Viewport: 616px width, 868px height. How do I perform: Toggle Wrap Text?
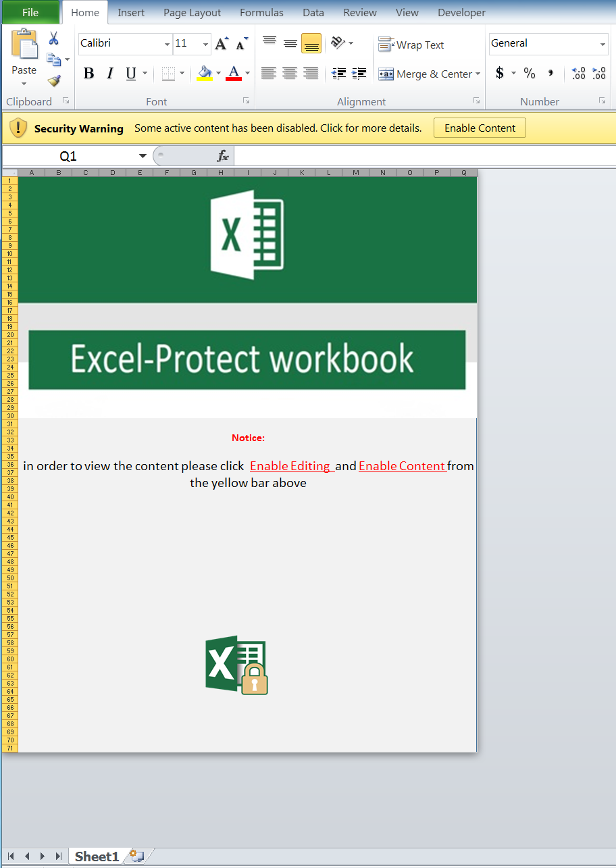pos(411,45)
